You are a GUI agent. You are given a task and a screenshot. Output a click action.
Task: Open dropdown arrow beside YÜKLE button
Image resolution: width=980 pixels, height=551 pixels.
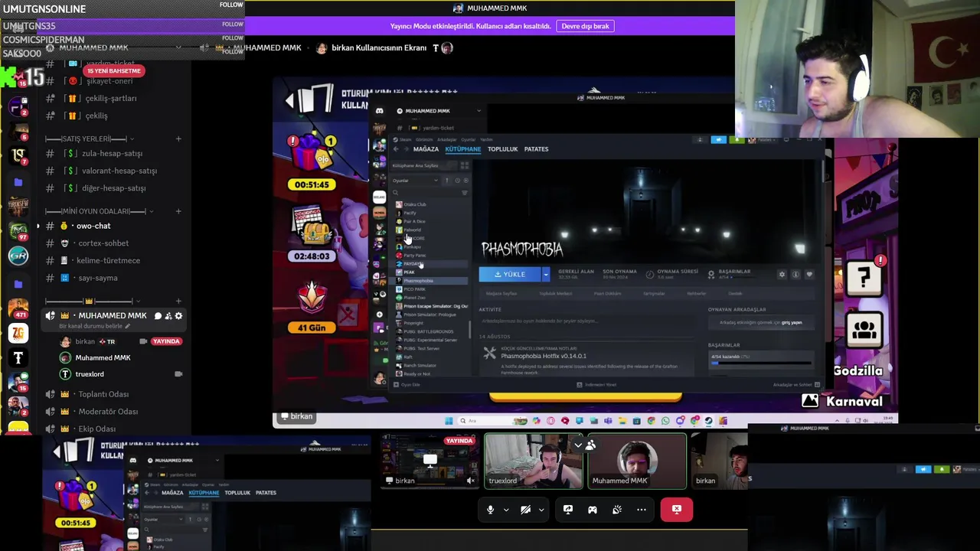coord(546,274)
